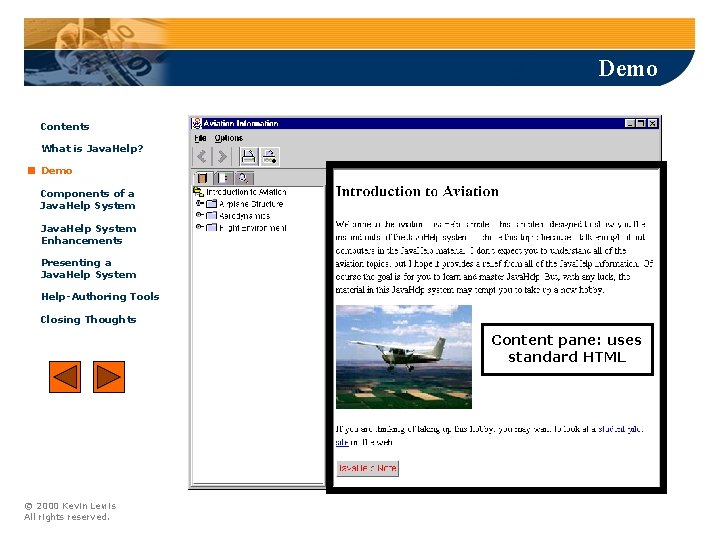Click the airplane photo in content pane
The image size is (720, 540).
[404, 357]
